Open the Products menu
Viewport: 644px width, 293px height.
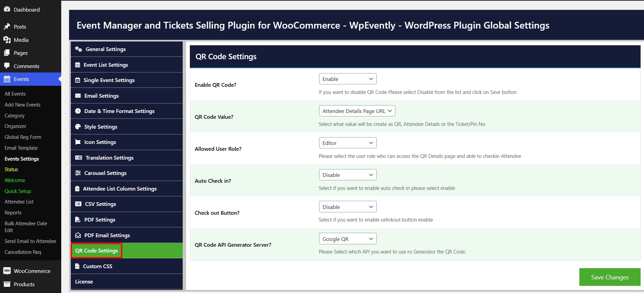pyautogui.click(x=31, y=284)
